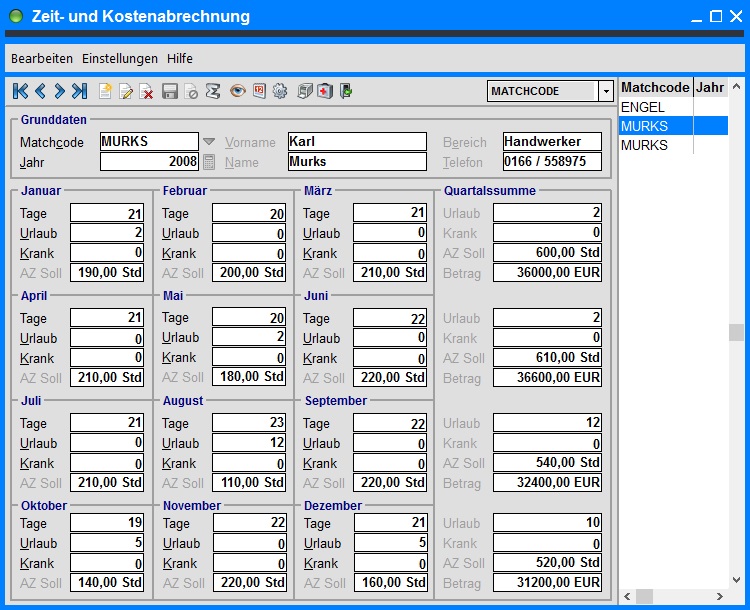The image size is (750, 610).
Task: Open the MATCHCODE sort dropdown
Action: pos(605,91)
